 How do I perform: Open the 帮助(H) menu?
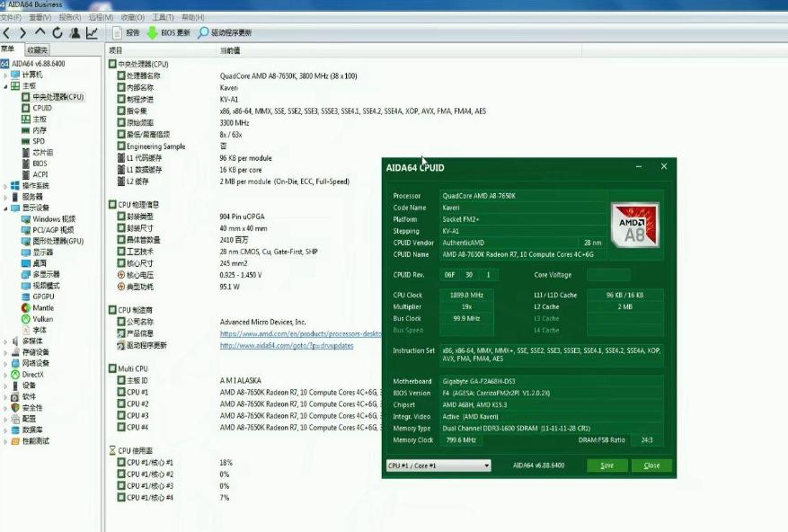tap(192, 18)
